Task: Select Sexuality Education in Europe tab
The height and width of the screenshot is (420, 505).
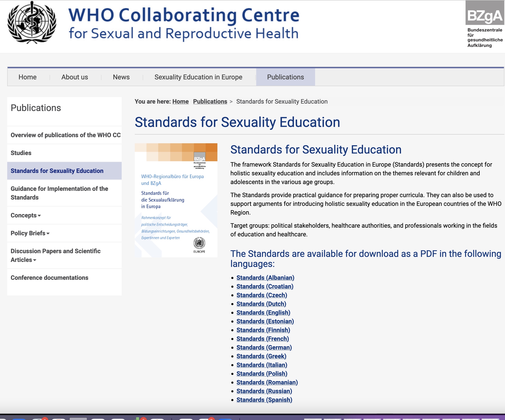Action: (198, 77)
